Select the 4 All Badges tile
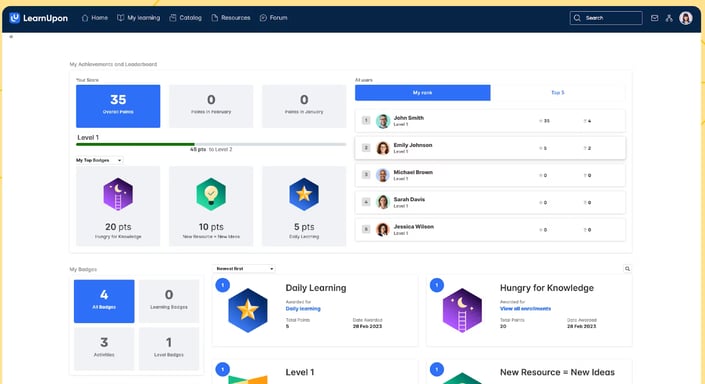Screen dimensions: 705x384 tap(104, 301)
